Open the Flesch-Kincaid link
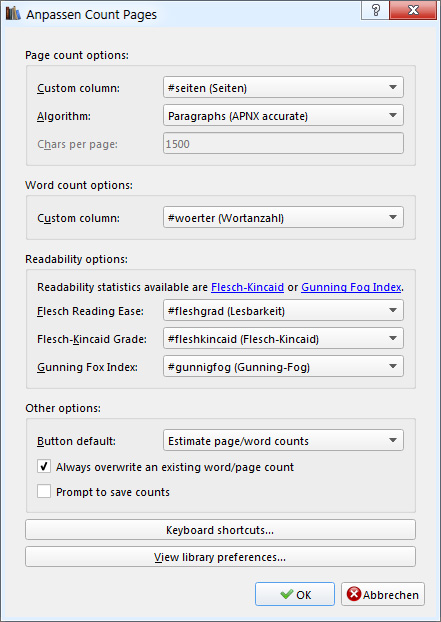 click(x=247, y=287)
